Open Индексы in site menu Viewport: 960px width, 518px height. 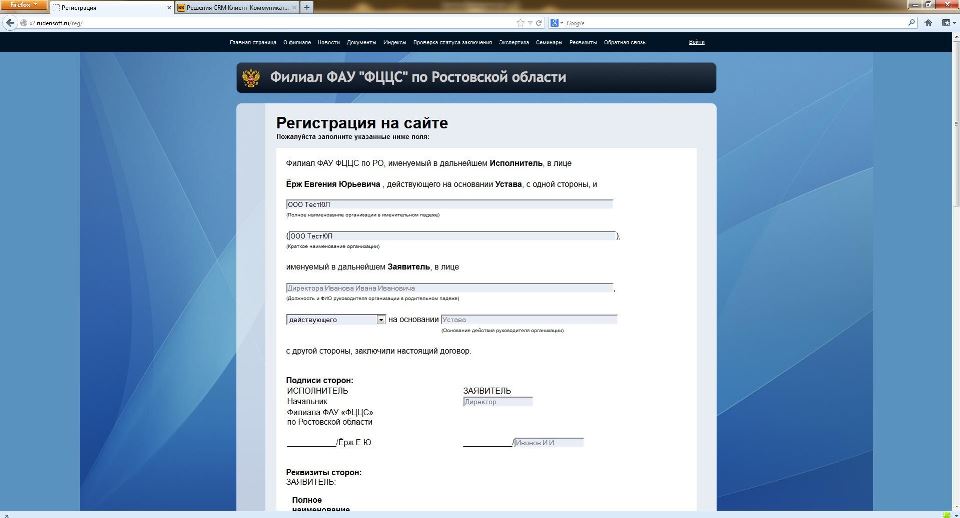click(395, 42)
